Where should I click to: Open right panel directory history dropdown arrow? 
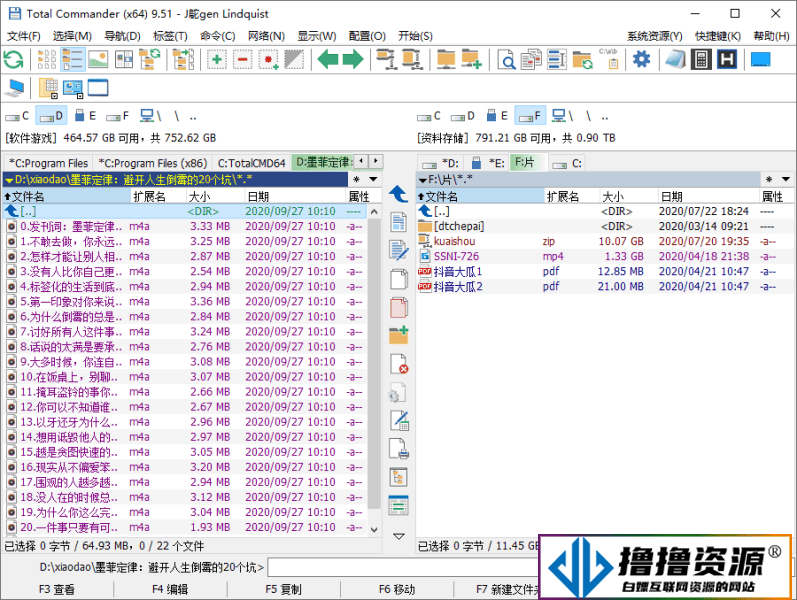tap(786, 179)
